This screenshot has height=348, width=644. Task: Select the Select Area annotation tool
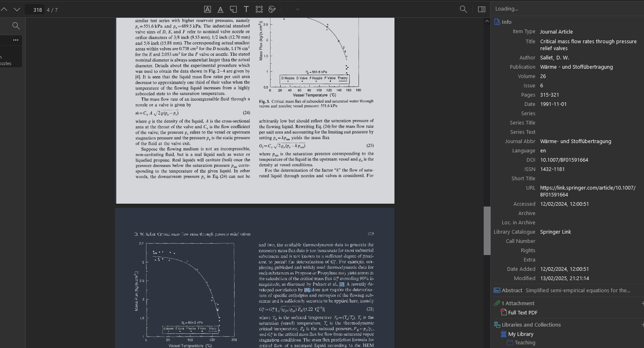pos(259,9)
